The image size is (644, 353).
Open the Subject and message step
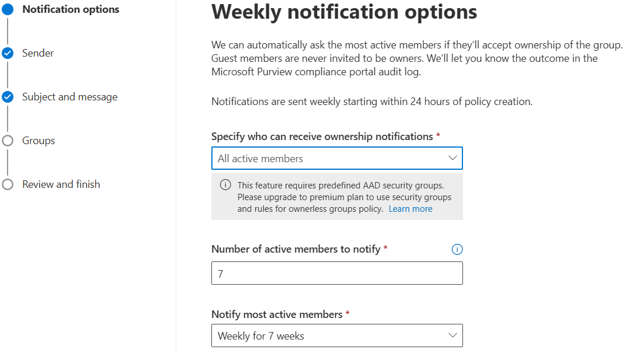pyautogui.click(x=69, y=97)
